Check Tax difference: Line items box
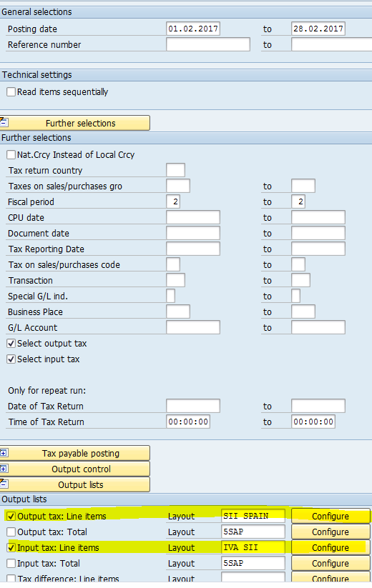 point(11,579)
